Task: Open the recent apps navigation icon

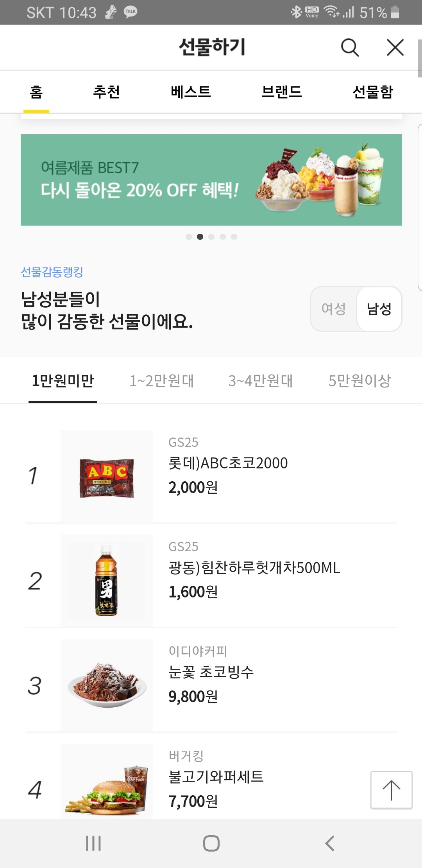Action: [93, 843]
